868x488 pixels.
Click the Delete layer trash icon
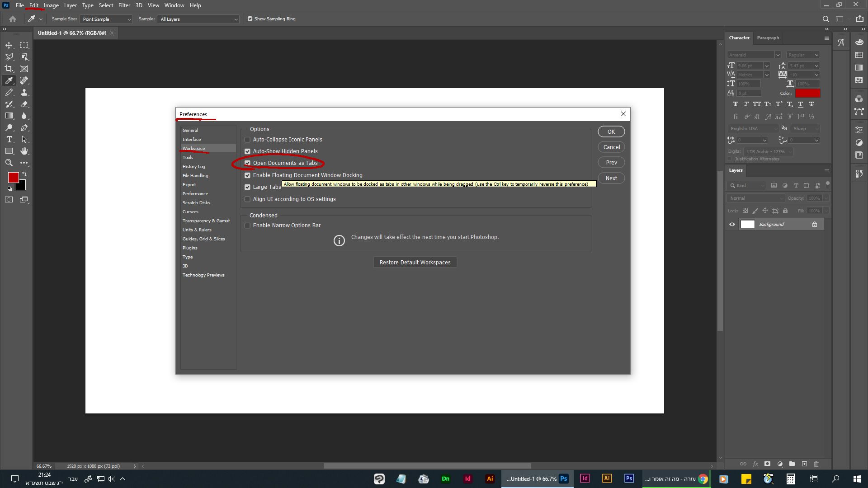816,464
